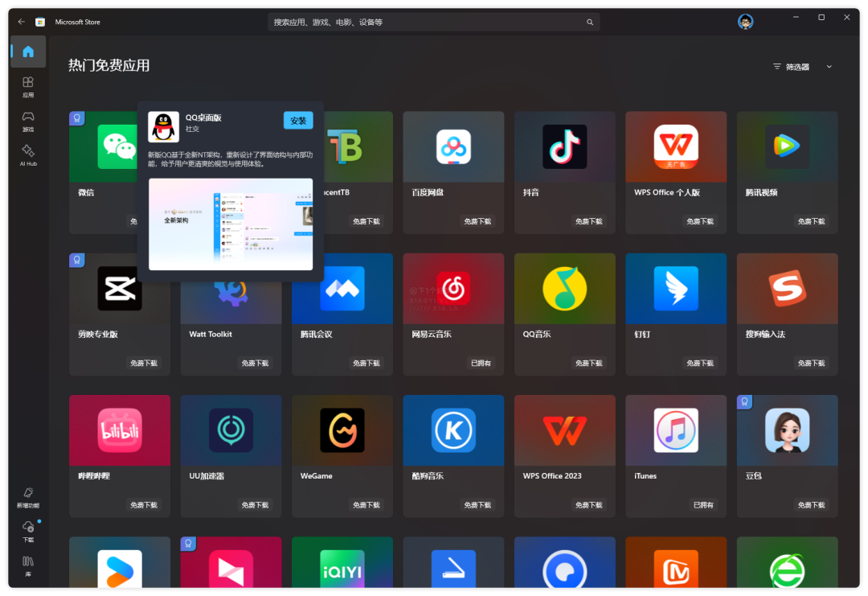868x596 pixels.
Task: Click 免费下载 under Watt Toolkit
Action: coord(255,363)
